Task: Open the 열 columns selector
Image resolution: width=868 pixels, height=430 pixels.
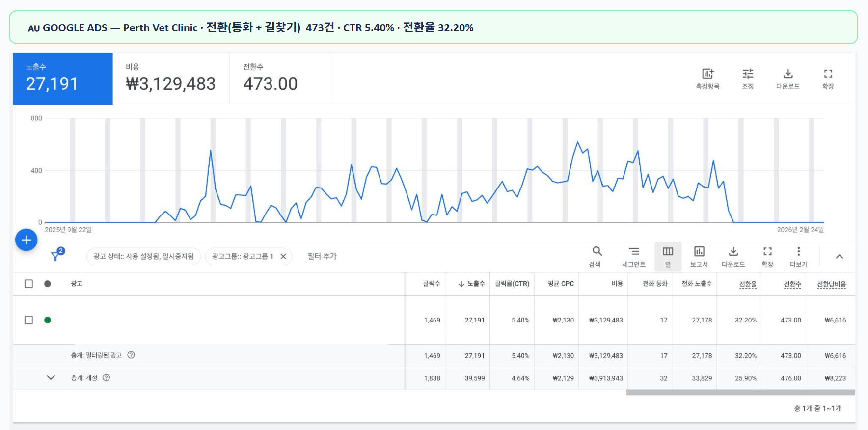Action: (668, 252)
